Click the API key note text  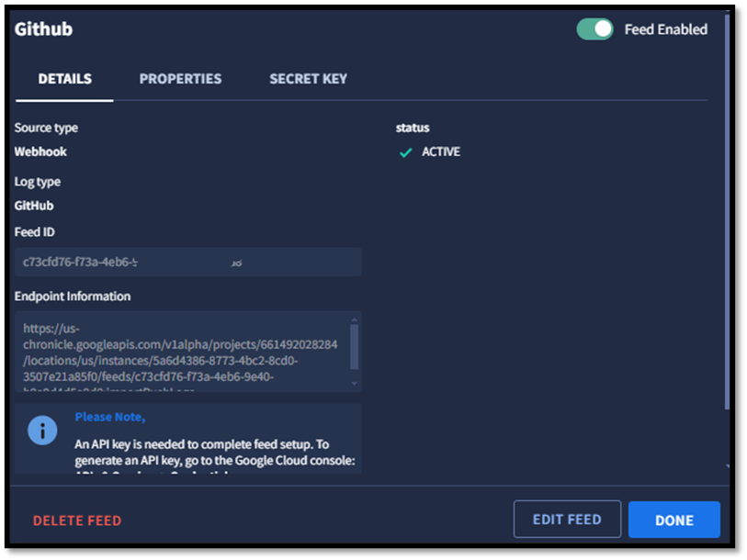pyautogui.click(x=215, y=455)
